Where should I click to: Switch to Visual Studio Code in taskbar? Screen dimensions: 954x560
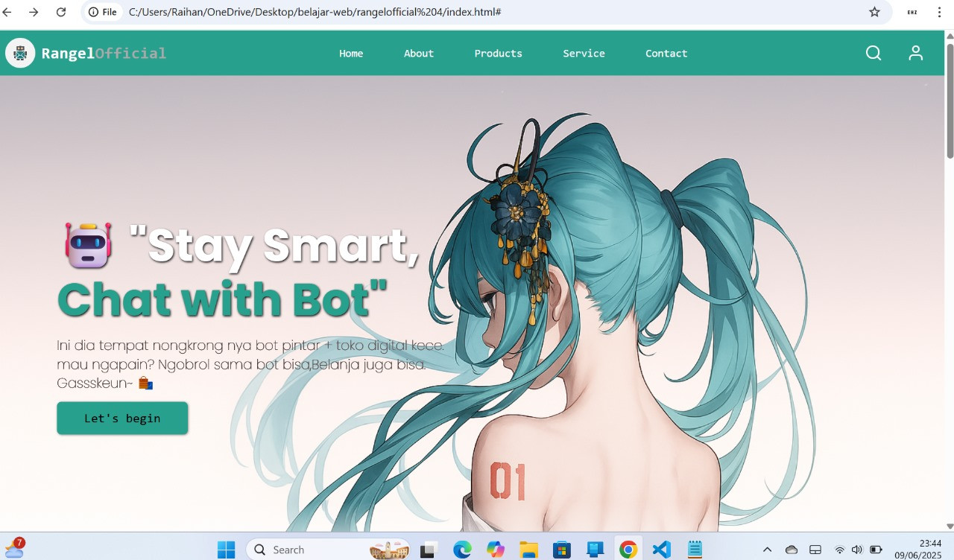(661, 550)
